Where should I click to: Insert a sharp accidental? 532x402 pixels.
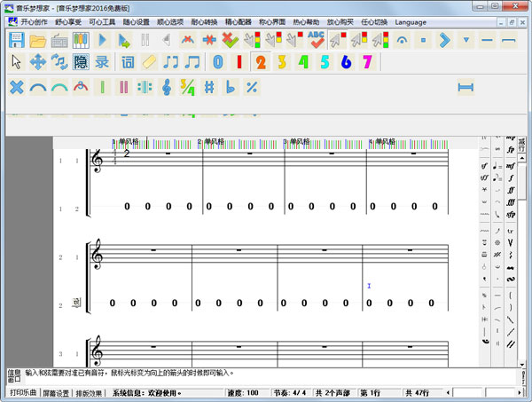tap(209, 87)
